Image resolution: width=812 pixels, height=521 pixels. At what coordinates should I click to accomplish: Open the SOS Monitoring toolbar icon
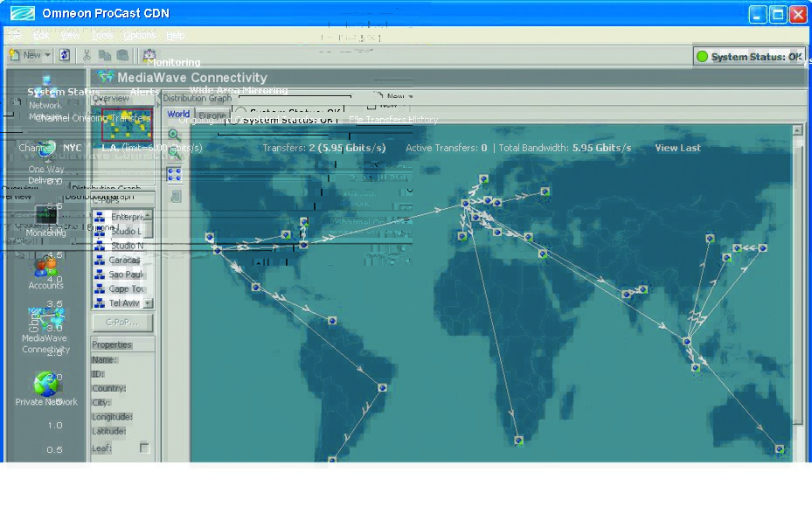[149, 54]
